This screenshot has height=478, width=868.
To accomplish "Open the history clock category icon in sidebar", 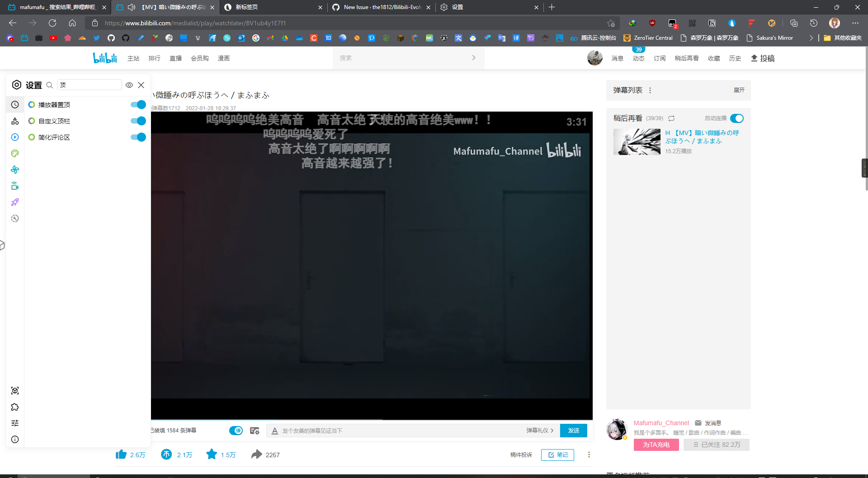I will pyautogui.click(x=15, y=219).
